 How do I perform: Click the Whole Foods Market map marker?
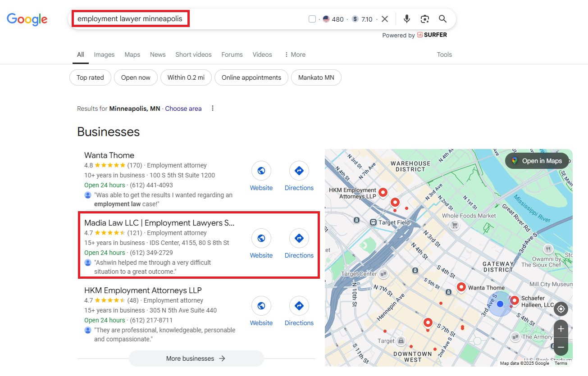pyautogui.click(x=455, y=225)
